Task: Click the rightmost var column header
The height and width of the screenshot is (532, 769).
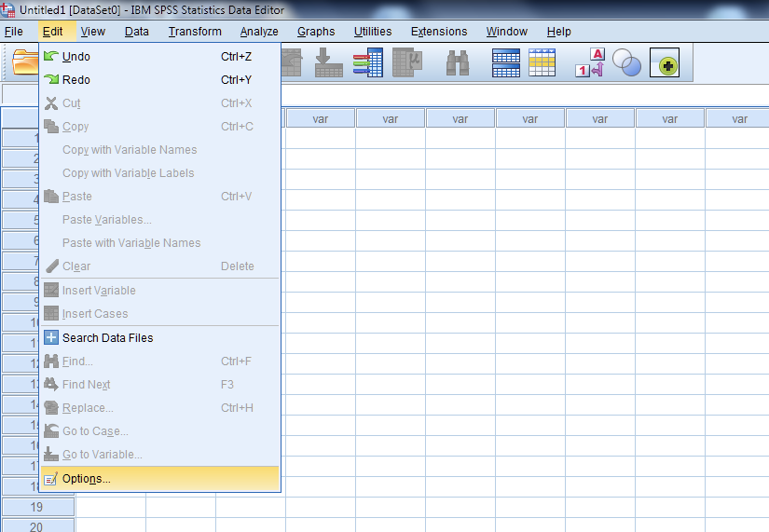Action: (739, 118)
